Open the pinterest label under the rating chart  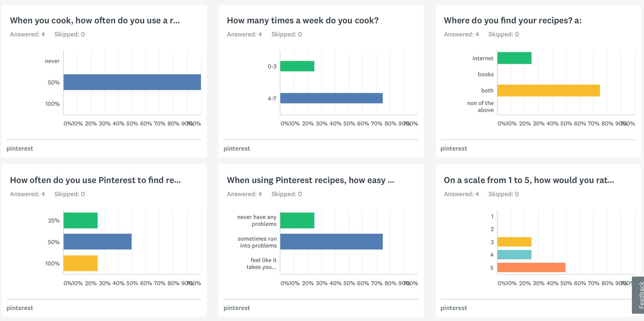pos(454,308)
